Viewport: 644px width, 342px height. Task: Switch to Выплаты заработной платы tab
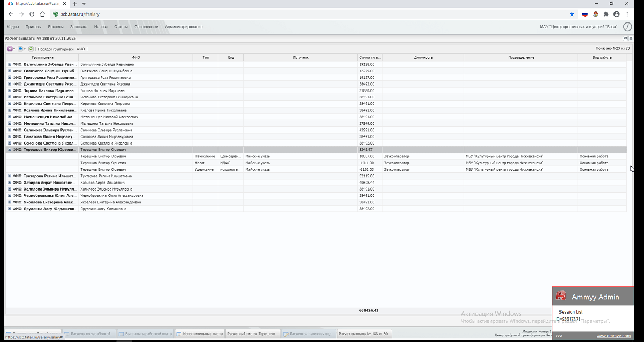pos(145,333)
